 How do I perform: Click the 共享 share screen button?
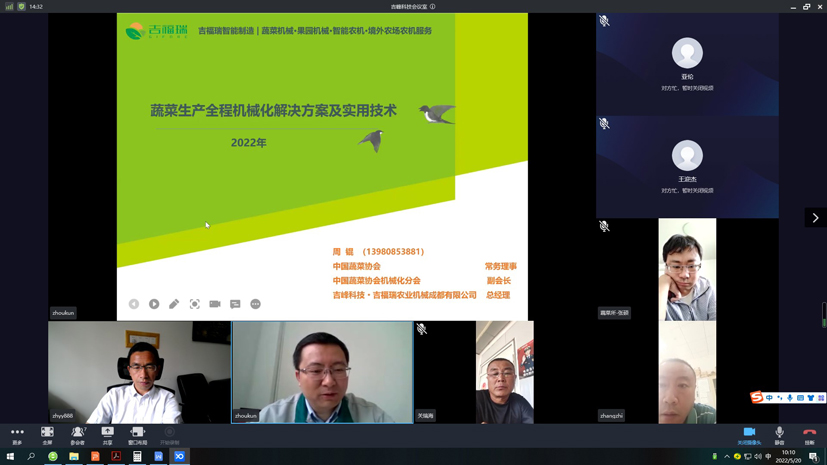[108, 435]
